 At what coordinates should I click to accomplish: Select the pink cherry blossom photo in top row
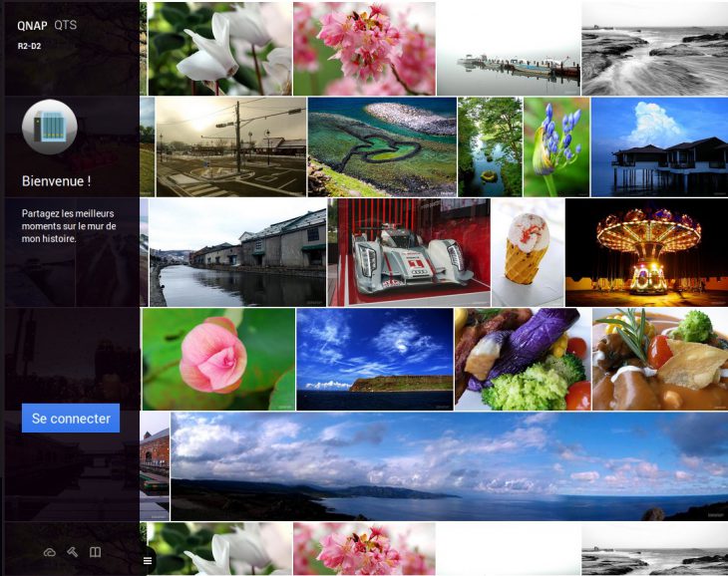(364, 48)
